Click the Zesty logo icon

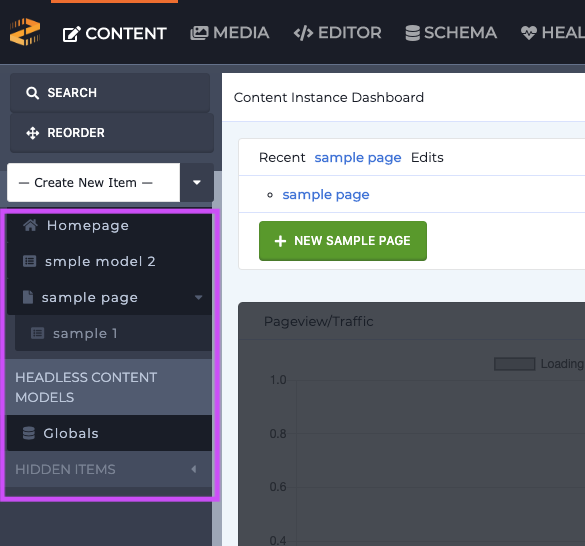(x=25, y=32)
